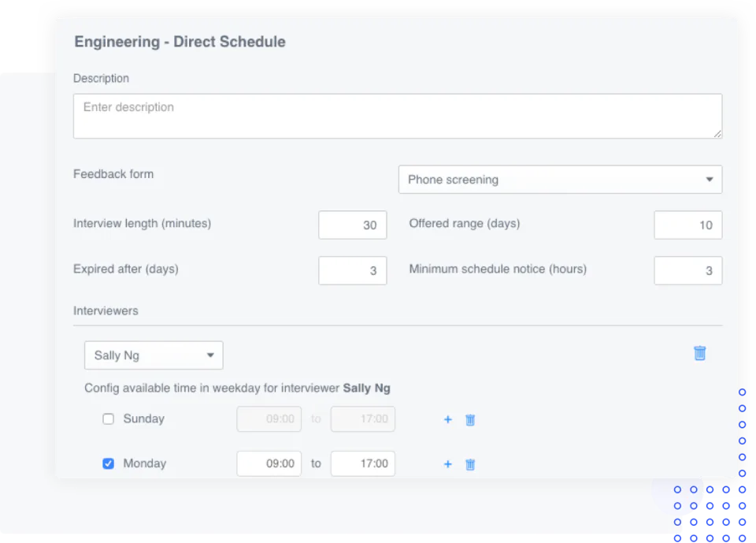Image resolution: width=756 pixels, height=543 pixels.
Task: Edit the Expired after days field
Action: (x=353, y=270)
